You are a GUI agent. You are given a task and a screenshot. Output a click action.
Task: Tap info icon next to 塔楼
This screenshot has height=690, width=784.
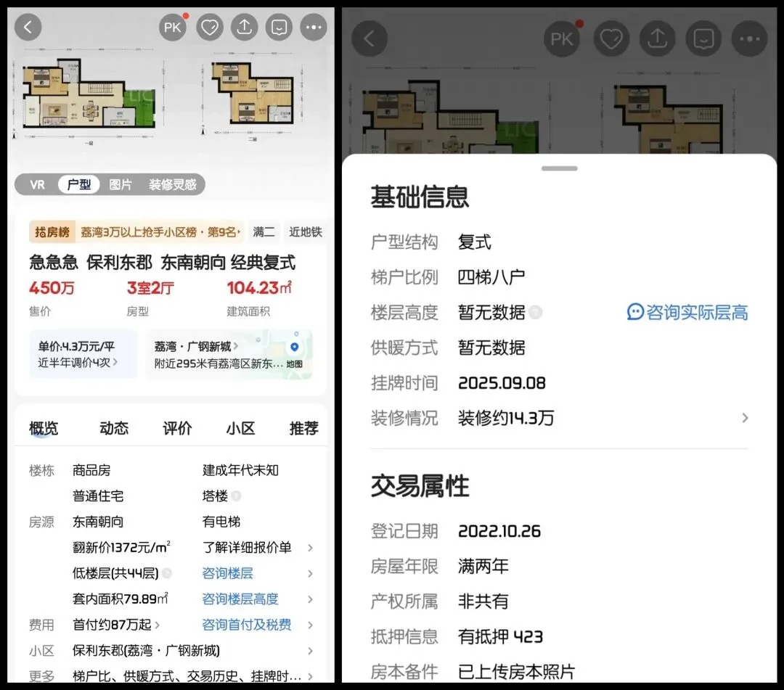[x=236, y=496]
